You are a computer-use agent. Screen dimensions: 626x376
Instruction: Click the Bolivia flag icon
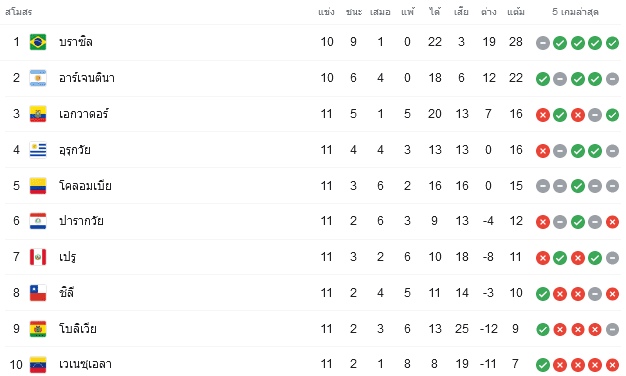tap(38, 329)
